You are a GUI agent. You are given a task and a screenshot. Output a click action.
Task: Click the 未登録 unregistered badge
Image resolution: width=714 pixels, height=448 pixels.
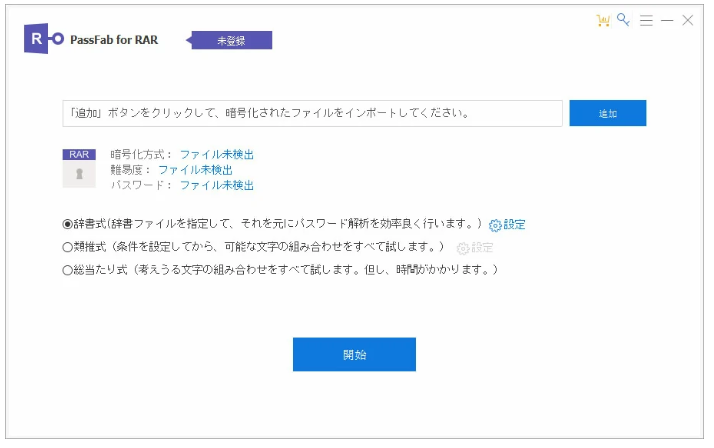click(230, 41)
